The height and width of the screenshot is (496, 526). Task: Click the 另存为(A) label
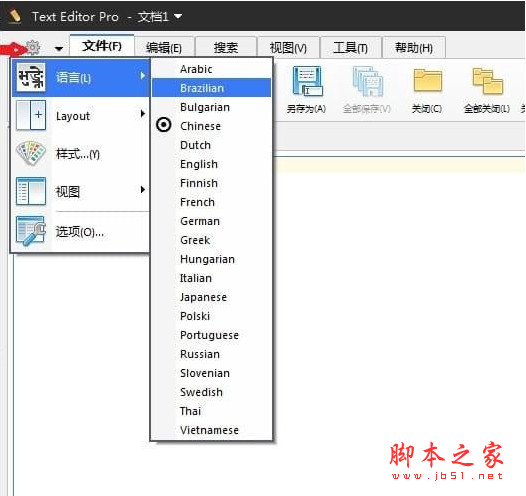(306, 109)
